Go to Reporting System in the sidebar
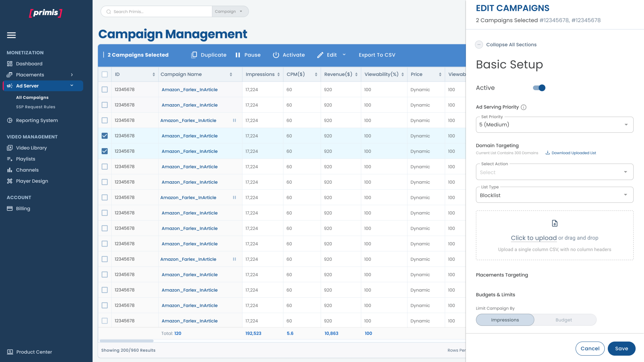The width and height of the screenshot is (644, 362). pyautogui.click(x=37, y=120)
